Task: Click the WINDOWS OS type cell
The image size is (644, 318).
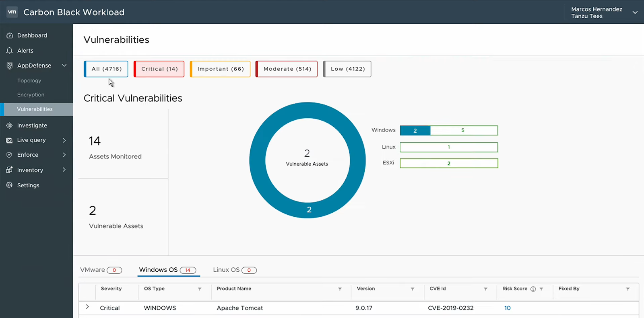Action: (160, 308)
